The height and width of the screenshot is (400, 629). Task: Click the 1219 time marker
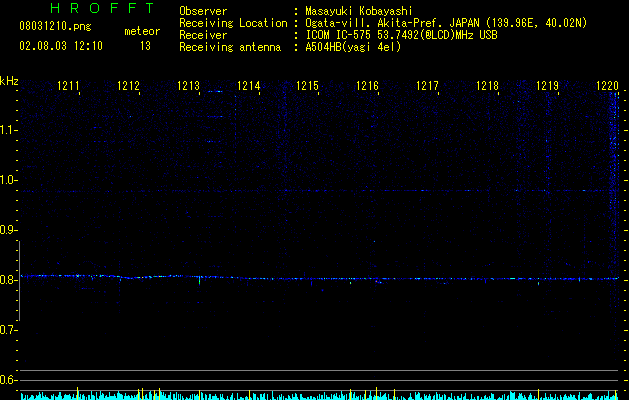coord(548,85)
